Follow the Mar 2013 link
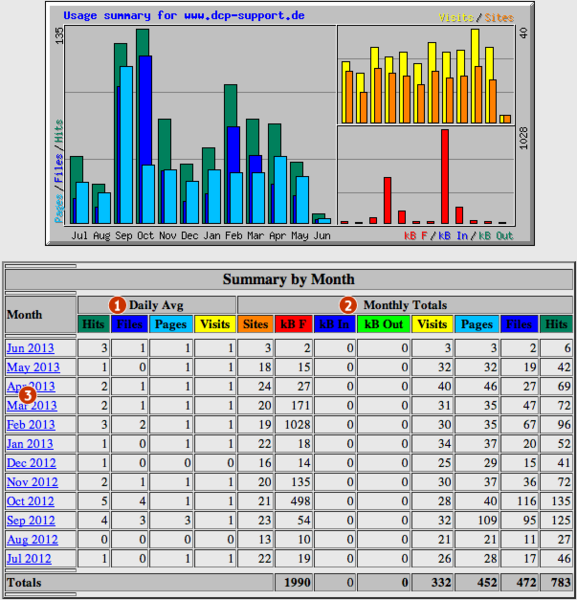 [x=32, y=405]
